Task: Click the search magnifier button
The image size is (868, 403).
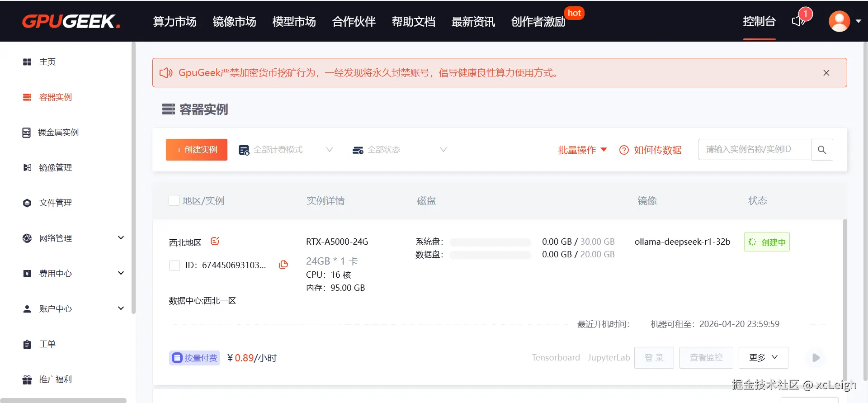Action: 822,150
